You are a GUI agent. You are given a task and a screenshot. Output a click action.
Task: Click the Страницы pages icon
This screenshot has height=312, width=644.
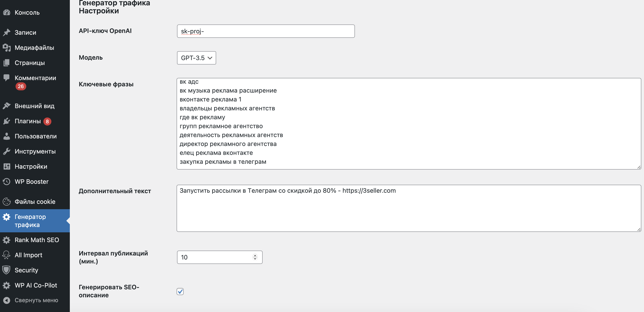7,63
